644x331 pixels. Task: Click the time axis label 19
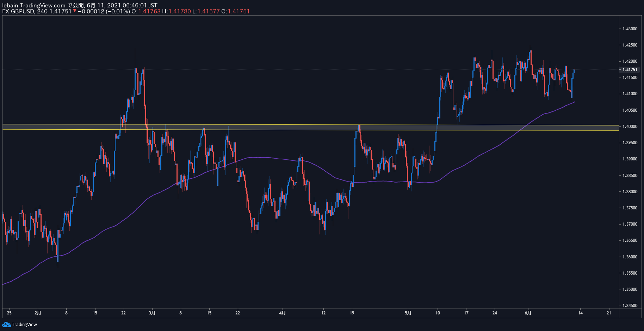tap(352, 313)
